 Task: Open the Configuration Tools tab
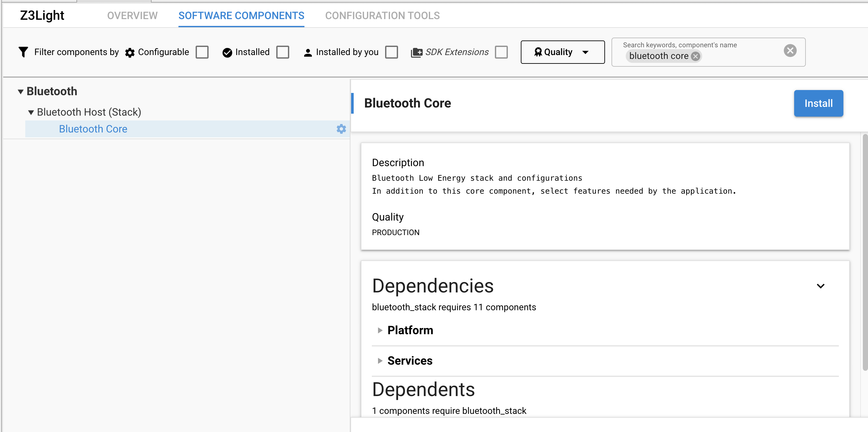click(x=382, y=16)
